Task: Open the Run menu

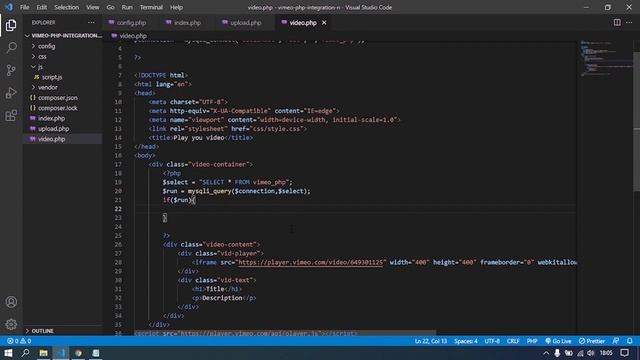Action: pyautogui.click(x=127, y=7)
